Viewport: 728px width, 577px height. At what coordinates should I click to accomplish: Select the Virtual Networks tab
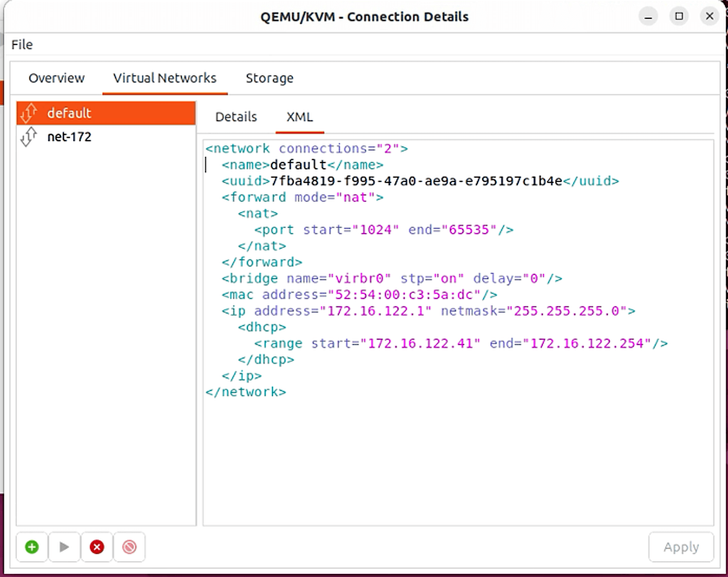point(165,78)
